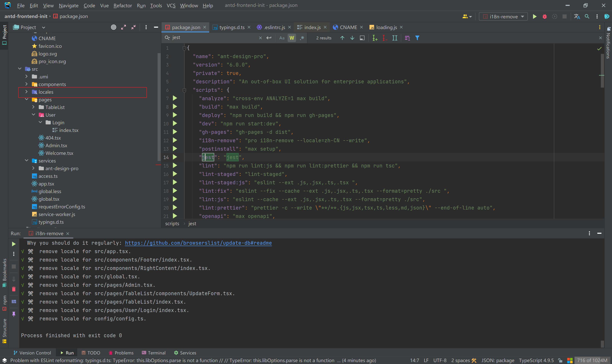Pin the Run tab
The image size is (612, 364).
[x=14, y=314]
